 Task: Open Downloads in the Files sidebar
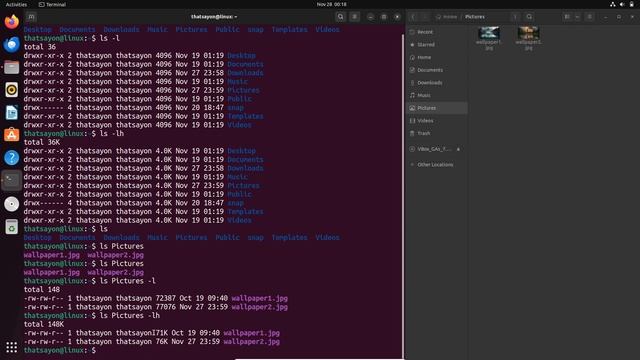tap(437, 82)
